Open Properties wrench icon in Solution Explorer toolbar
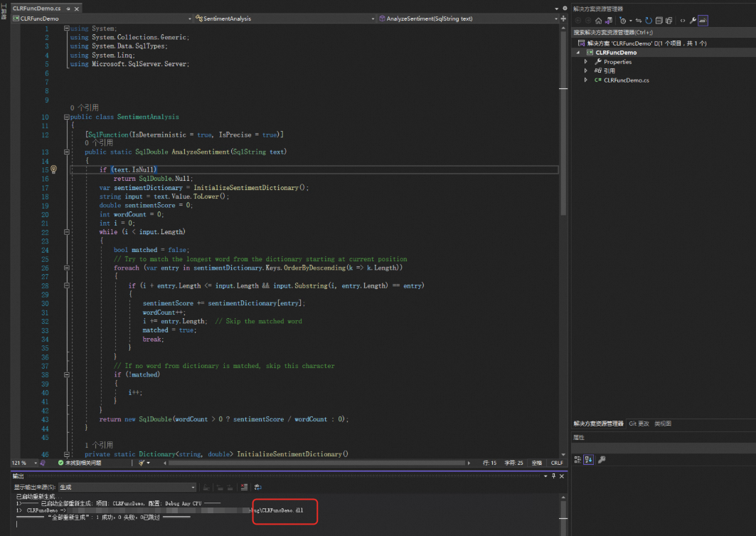 [x=693, y=21]
